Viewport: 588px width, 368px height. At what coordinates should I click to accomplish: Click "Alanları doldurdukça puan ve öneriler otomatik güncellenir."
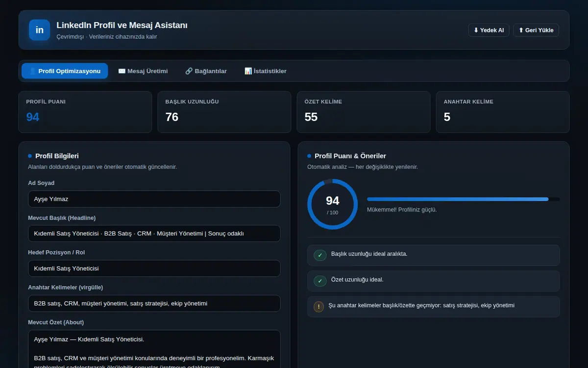[102, 167]
